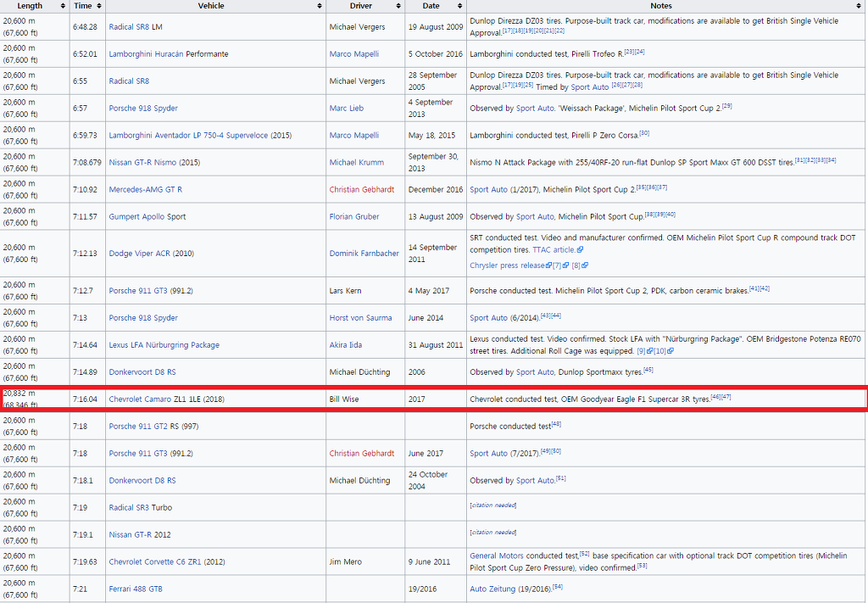This screenshot has height=603, width=868.
Task: Open Donkervoort D8 RS link in the 7:18.1 row
Action: 142,481
